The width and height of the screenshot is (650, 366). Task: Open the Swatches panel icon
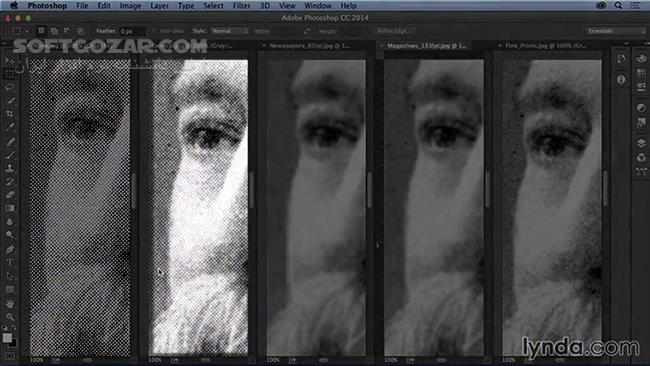click(641, 73)
